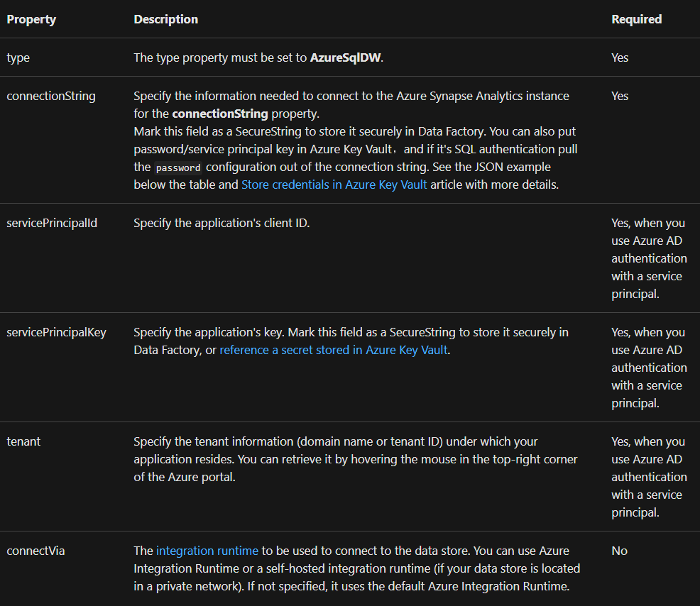
Task: Click the No value in connectVia row
Action: click(x=619, y=551)
